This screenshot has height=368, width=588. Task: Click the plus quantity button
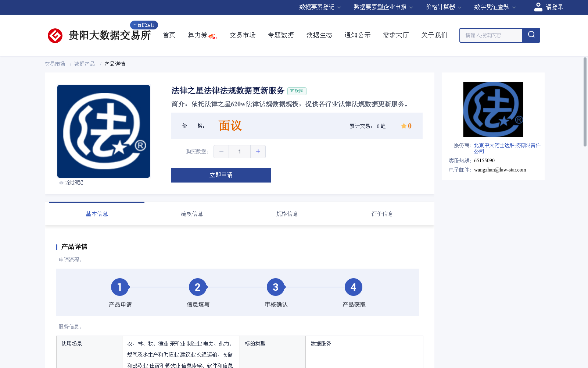258,151
